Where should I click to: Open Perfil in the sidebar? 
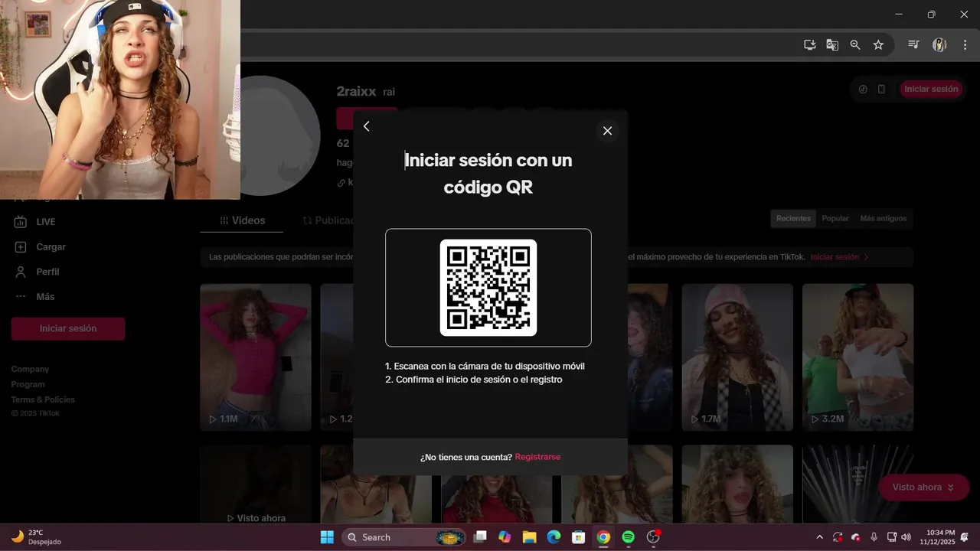(x=47, y=272)
